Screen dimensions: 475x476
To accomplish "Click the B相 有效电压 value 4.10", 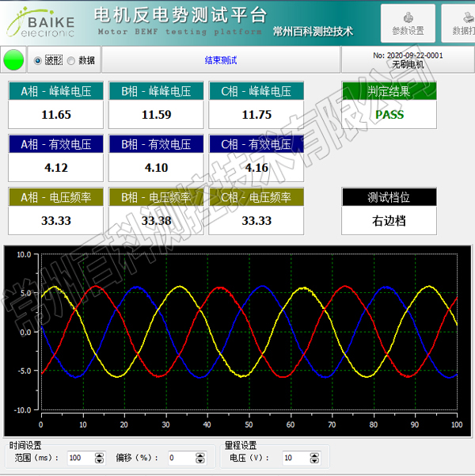I will [156, 168].
